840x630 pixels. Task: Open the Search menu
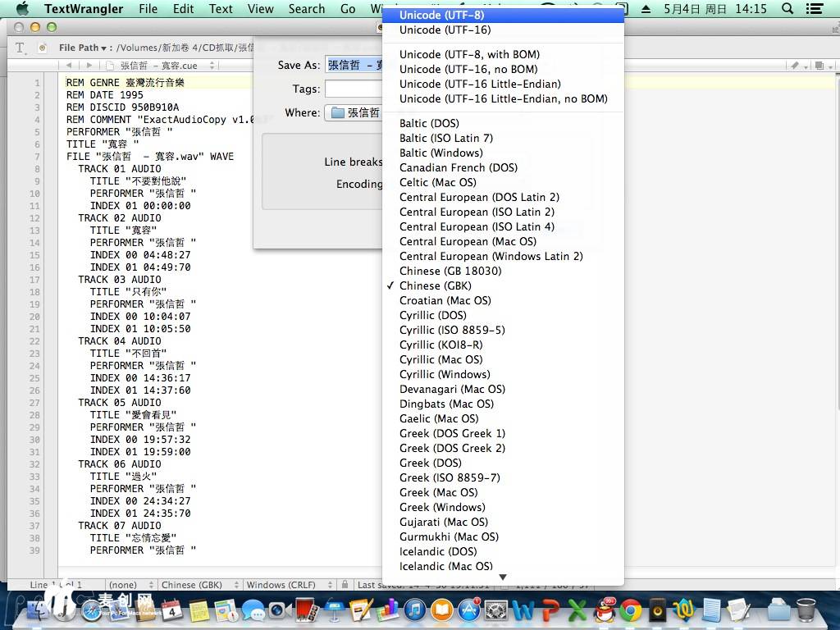306,9
